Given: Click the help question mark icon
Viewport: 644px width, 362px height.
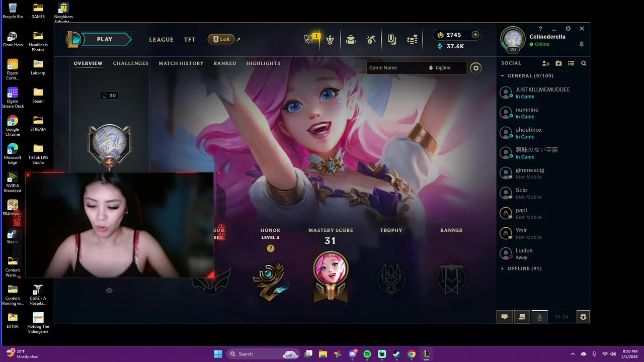Looking at the screenshot, I should [x=540, y=29].
